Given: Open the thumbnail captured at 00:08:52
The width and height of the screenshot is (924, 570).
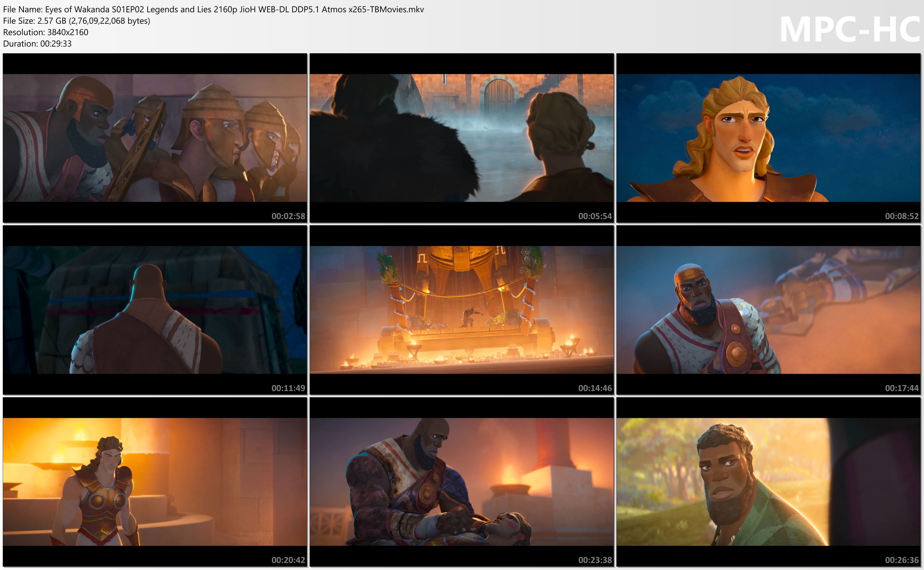Looking at the screenshot, I should coord(768,138).
